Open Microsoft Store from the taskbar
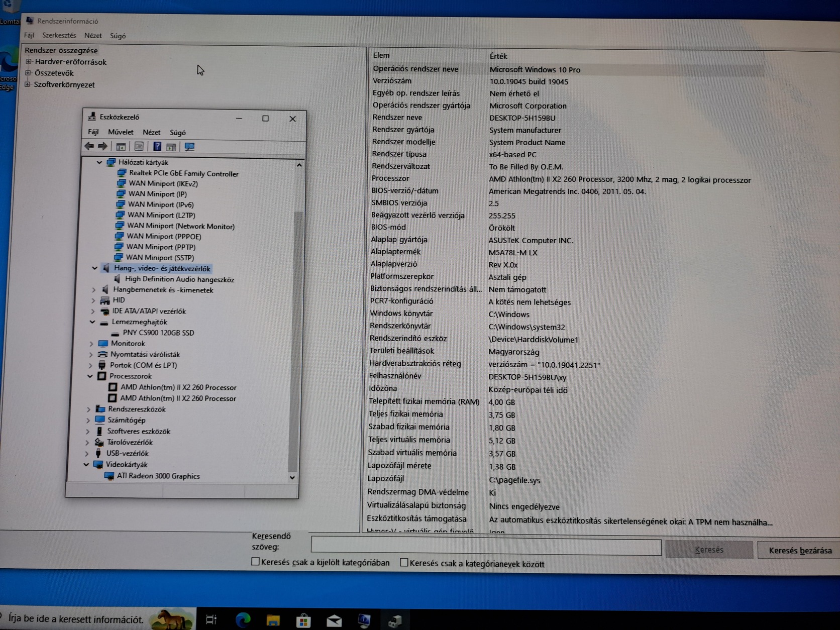Viewport: 840px width, 630px height. pyautogui.click(x=303, y=620)
